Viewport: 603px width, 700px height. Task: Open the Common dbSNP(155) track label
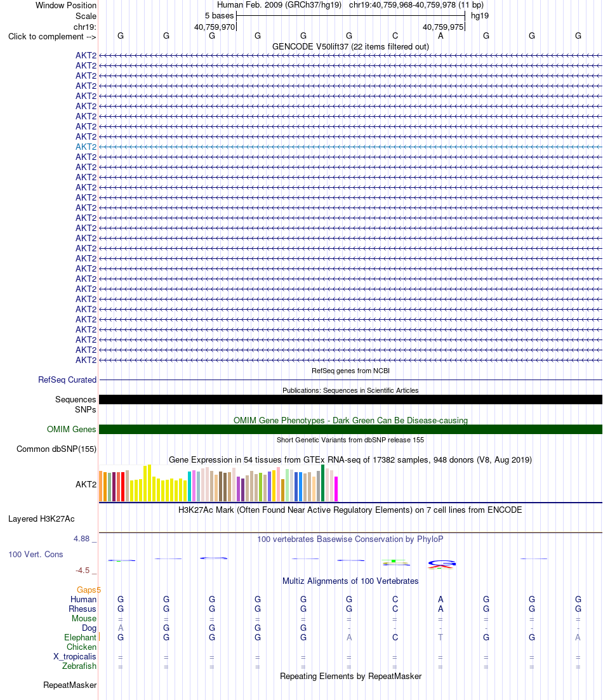56,449
